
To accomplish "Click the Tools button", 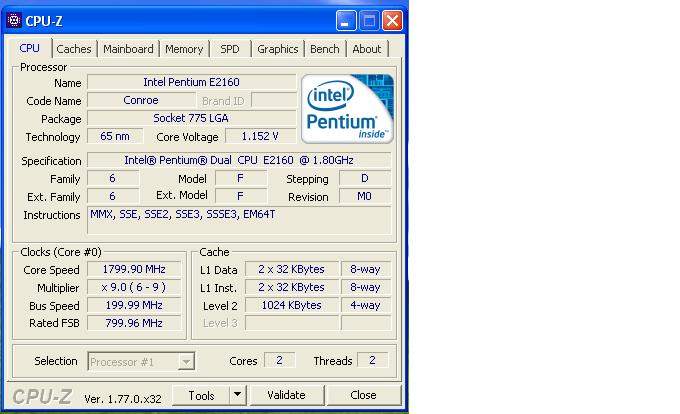I will point(201,395).
